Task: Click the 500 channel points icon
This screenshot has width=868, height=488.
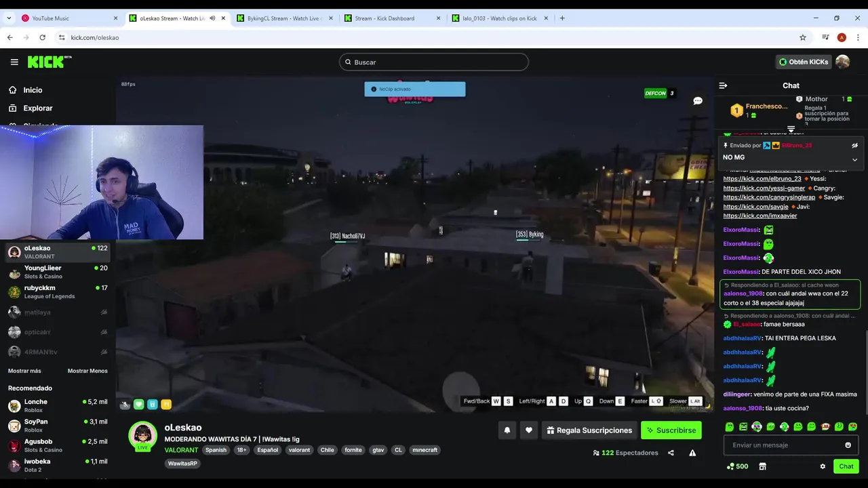Action: coord(737,466)
